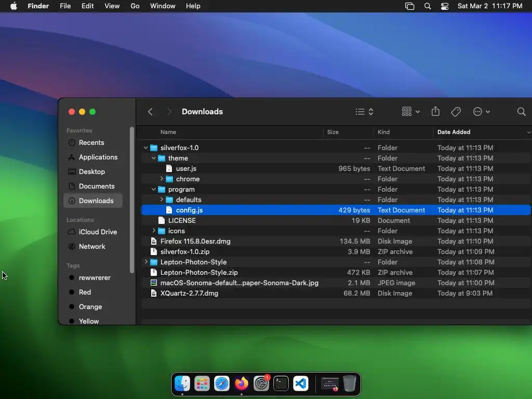Open the View menu
This screenshot has height=399, width=532.
point(112,6)
